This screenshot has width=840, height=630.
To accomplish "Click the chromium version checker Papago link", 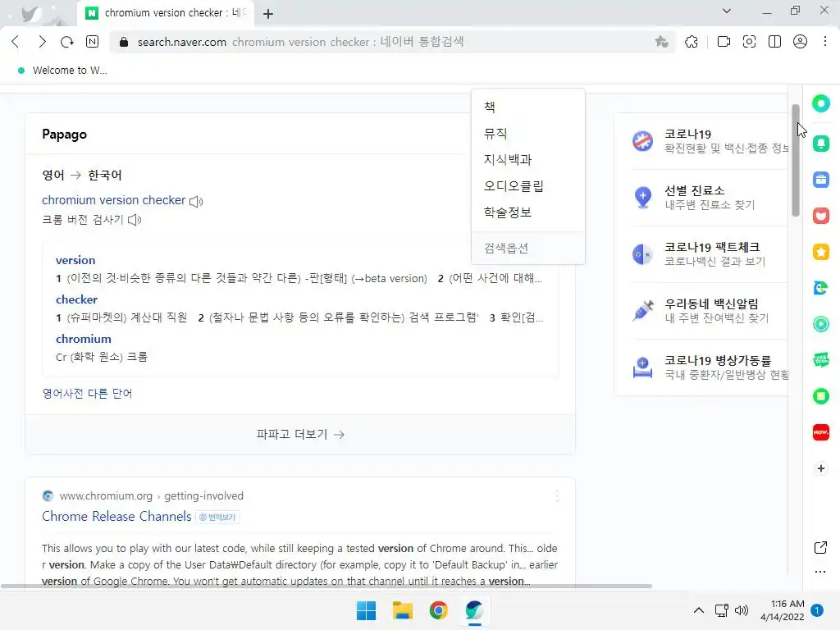I will coord(113,200).
